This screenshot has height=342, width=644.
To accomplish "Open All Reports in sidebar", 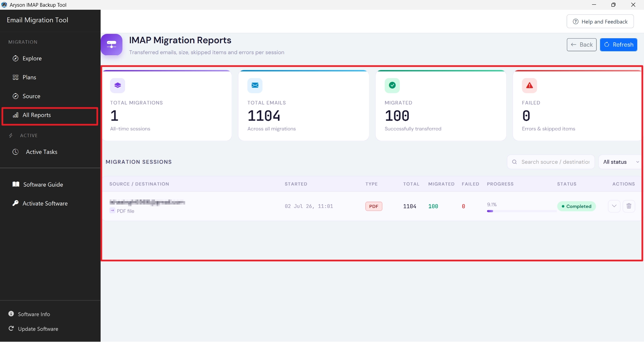I will coord(50,115).
